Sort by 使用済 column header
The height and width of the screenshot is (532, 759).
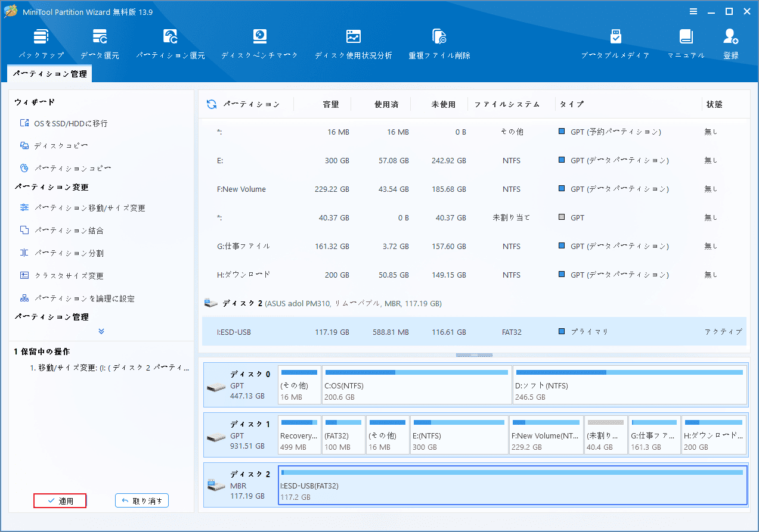(x=386, y=104)
